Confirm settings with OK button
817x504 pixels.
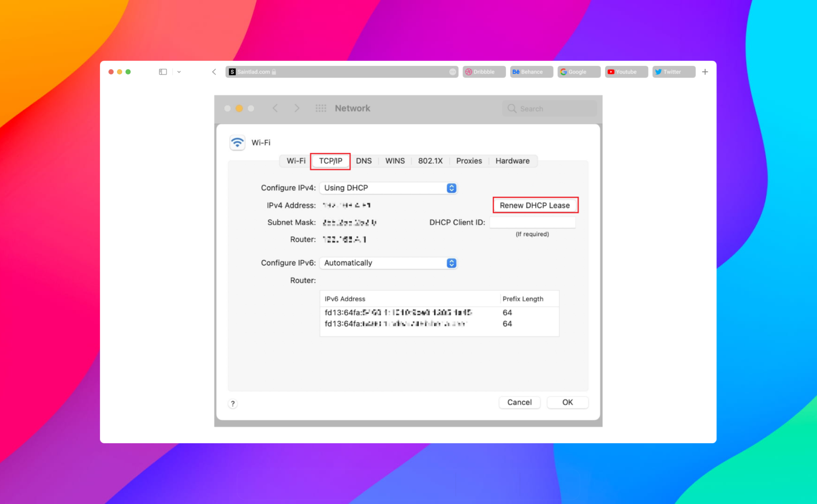(567, 402)
